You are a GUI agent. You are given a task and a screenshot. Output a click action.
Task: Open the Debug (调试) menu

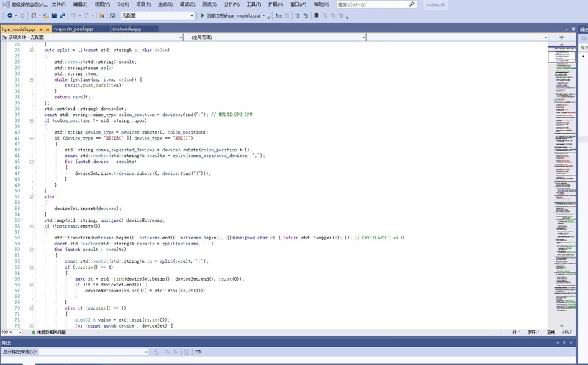(187, 4)
